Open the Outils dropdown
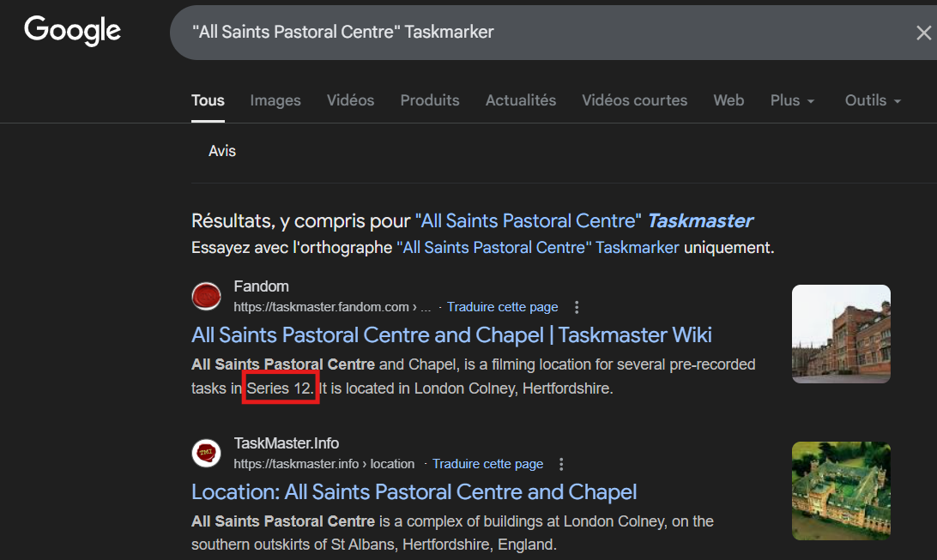This screenshot has width=937, height=560. tap(873, 100)
